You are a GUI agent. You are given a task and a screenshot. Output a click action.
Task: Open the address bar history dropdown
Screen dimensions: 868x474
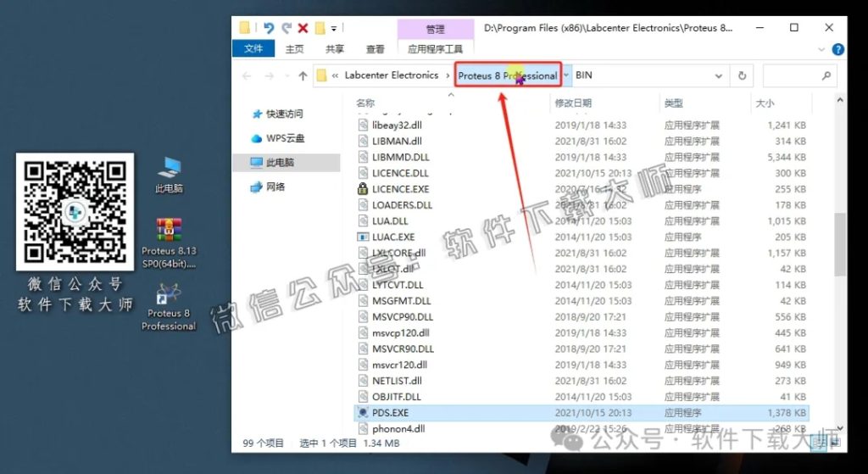[x=719, y=75]
